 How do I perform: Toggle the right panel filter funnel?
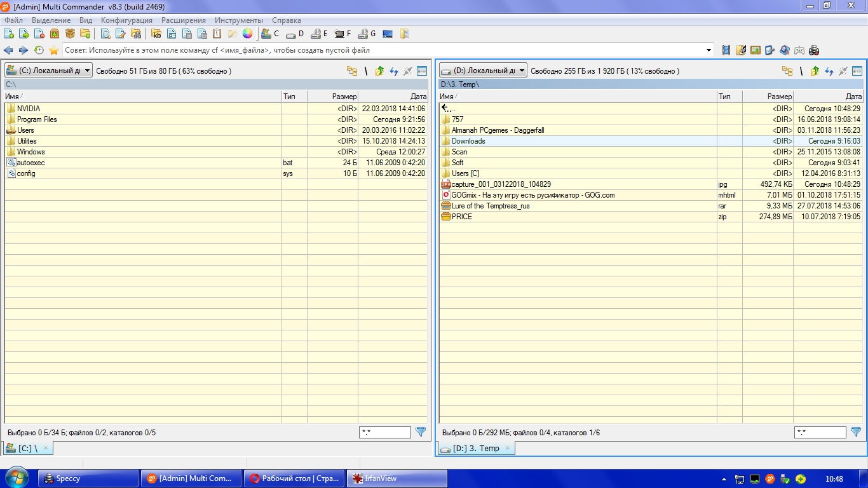pyautogui.click(x=855, y=432)
